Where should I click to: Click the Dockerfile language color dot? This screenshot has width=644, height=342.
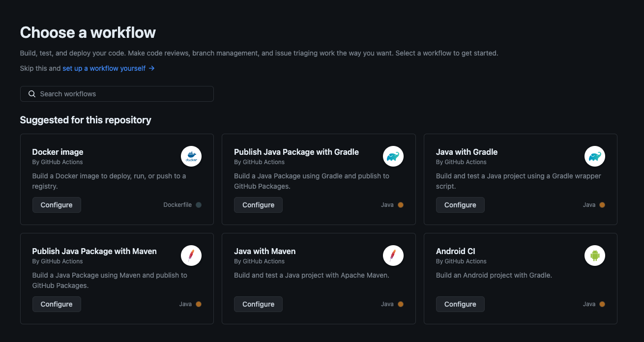[x=199, y=205]
